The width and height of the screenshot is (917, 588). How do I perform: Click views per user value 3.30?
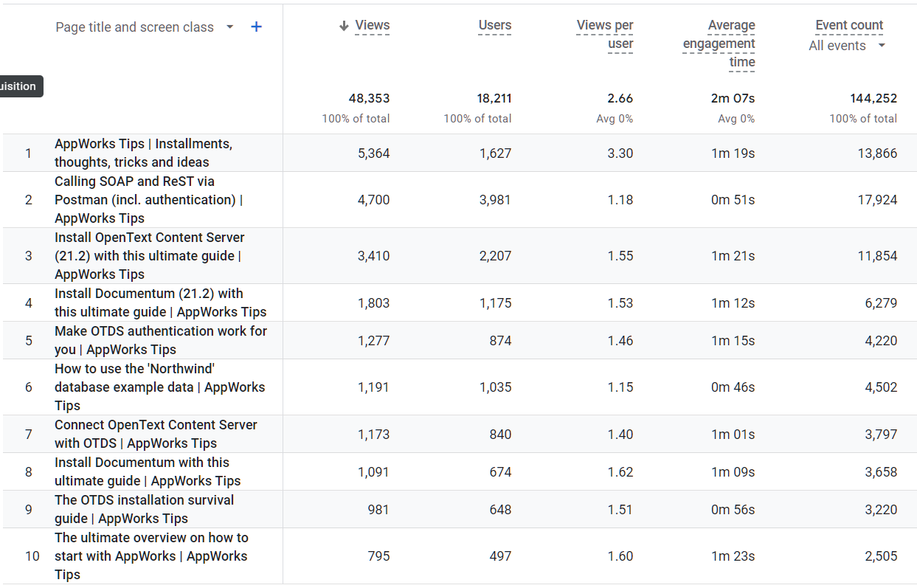pyautogui.click(x=621, y=153)
